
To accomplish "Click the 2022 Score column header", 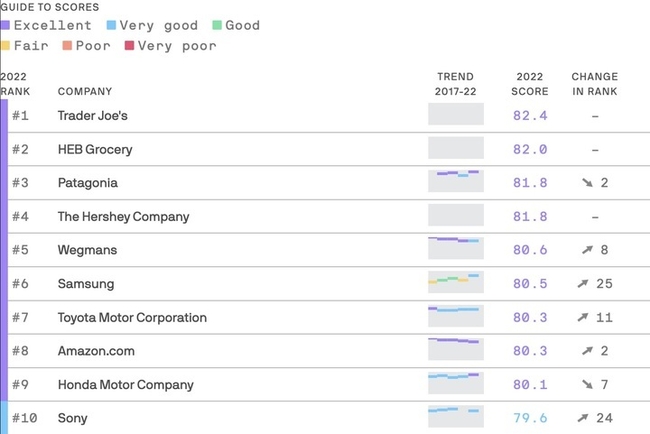I will pos(530,84).
